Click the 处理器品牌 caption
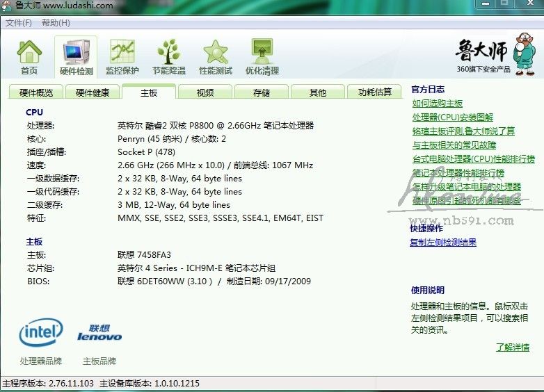544x392 pixels. [41, 361]
